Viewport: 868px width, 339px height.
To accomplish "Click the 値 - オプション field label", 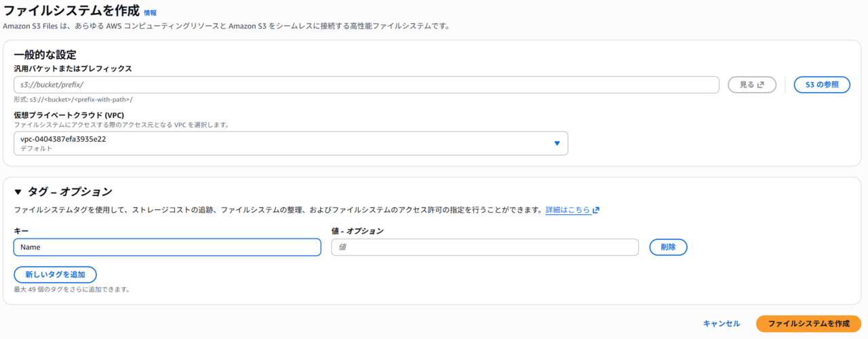I will (x=357, y=231).
